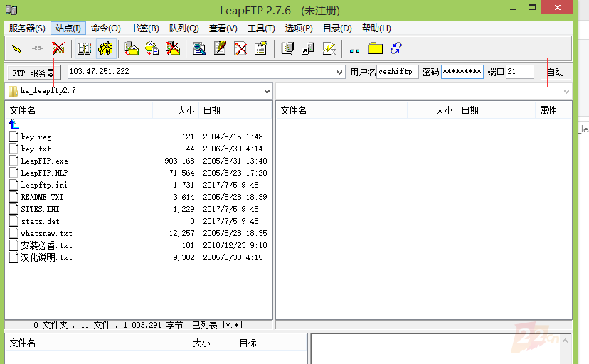This screenshot has width=589, height=364.
Task: Click the 用户名 field containing ceshiftp
Action: (x=398, y=71)
